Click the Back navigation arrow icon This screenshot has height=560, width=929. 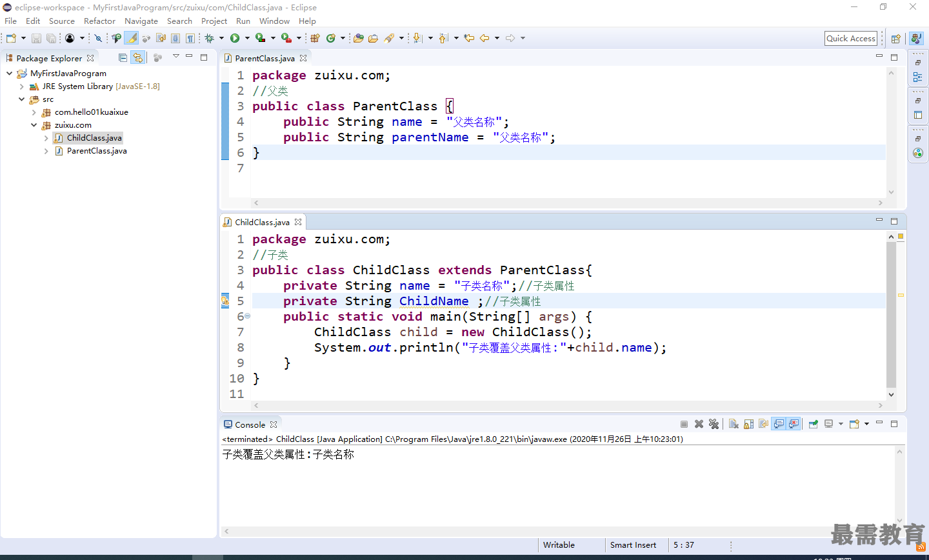pos(484,38)
